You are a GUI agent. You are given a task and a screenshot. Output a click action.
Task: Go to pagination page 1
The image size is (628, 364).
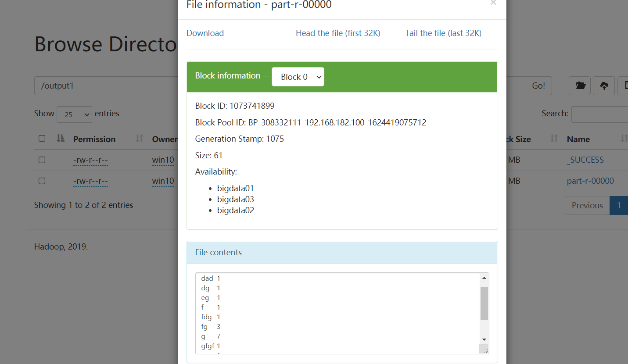[x=619, y=205]
